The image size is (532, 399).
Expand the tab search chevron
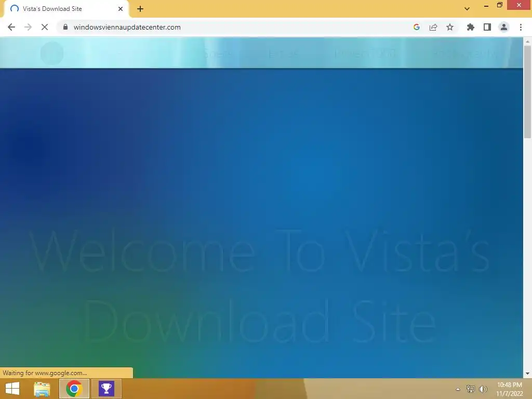467,9
